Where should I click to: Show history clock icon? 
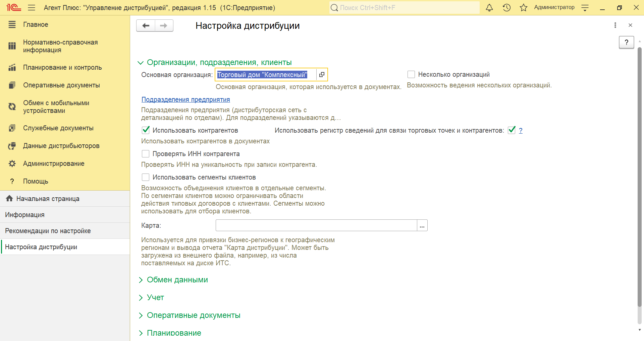pyautogui.click(x=506, y=7)
